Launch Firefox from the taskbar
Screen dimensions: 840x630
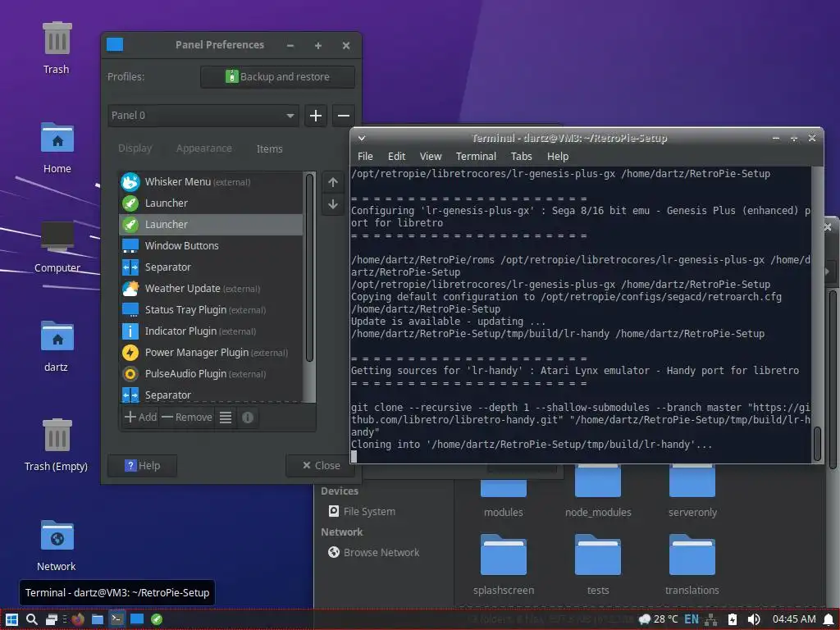[x=78, y=619]
